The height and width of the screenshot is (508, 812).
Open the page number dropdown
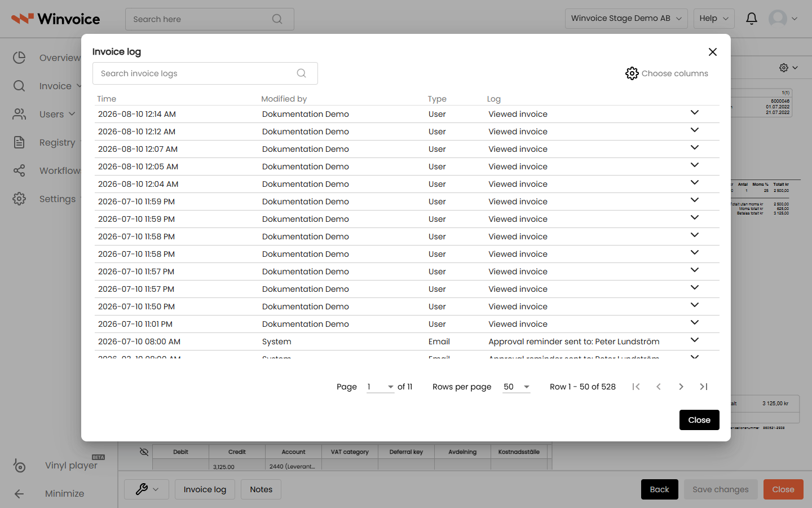[381, 387]
